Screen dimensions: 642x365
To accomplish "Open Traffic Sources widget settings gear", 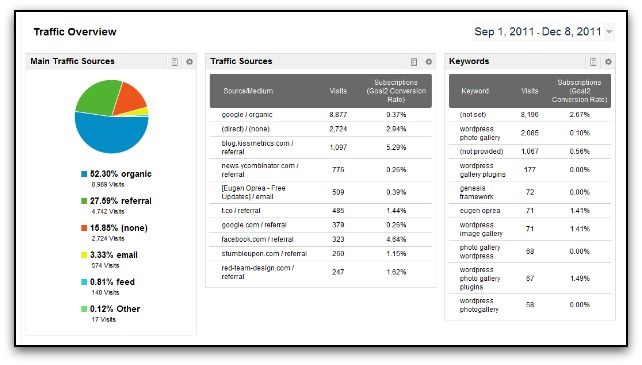I will 429,62.
